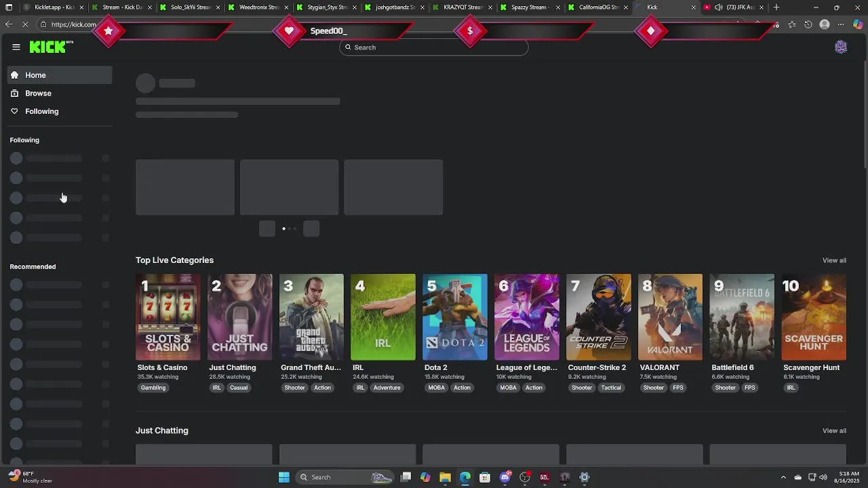
Task: Stop the page loading
Action: click(x=26, y=24)
